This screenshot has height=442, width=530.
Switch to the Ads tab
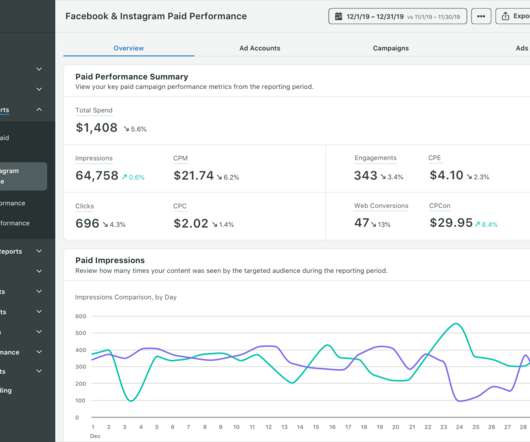[522, 48]
